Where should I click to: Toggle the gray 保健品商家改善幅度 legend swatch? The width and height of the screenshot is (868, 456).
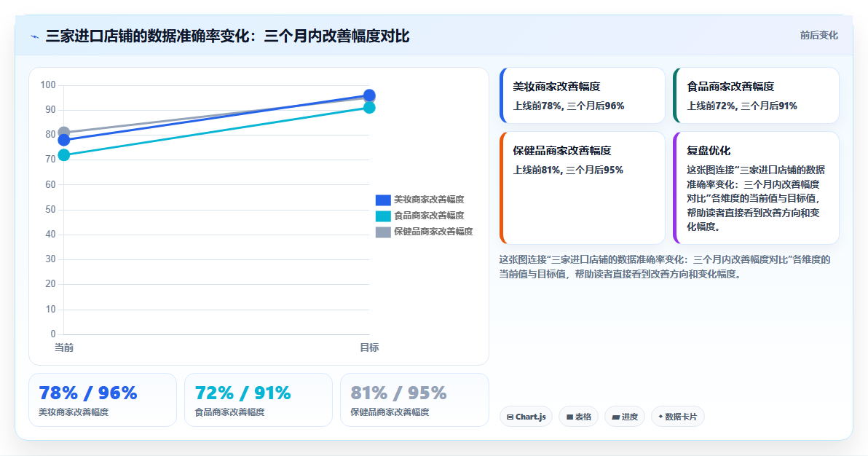tap(383, 232)
